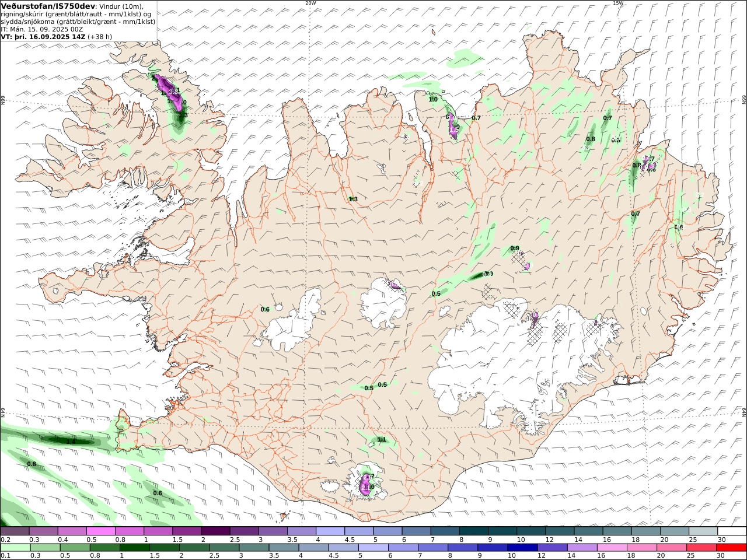Click the 30 label in the upper legend row
747x560 pixels.
(x=721, y=540)
